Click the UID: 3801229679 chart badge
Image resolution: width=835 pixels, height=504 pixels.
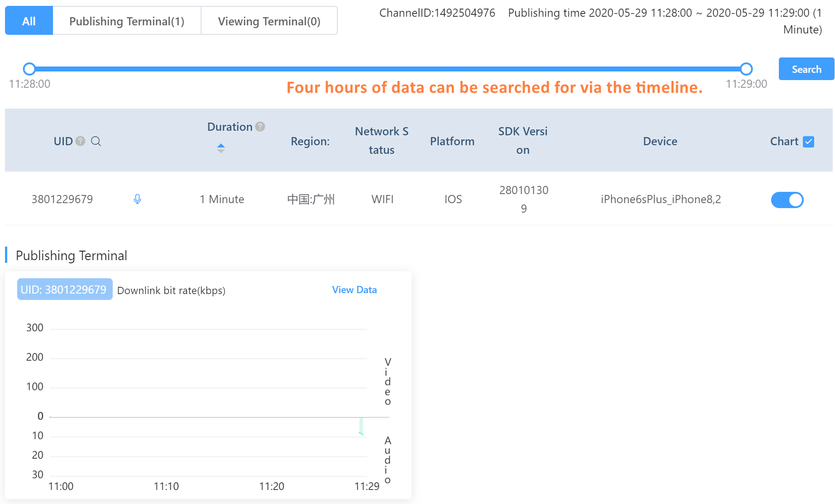(x=64, y=290)
